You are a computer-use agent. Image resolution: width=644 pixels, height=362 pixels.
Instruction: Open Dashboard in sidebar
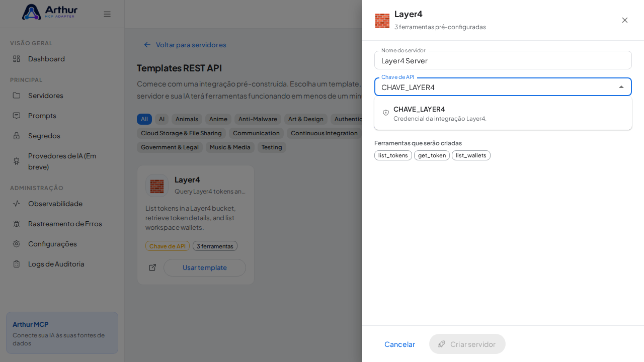click(62, 59)
